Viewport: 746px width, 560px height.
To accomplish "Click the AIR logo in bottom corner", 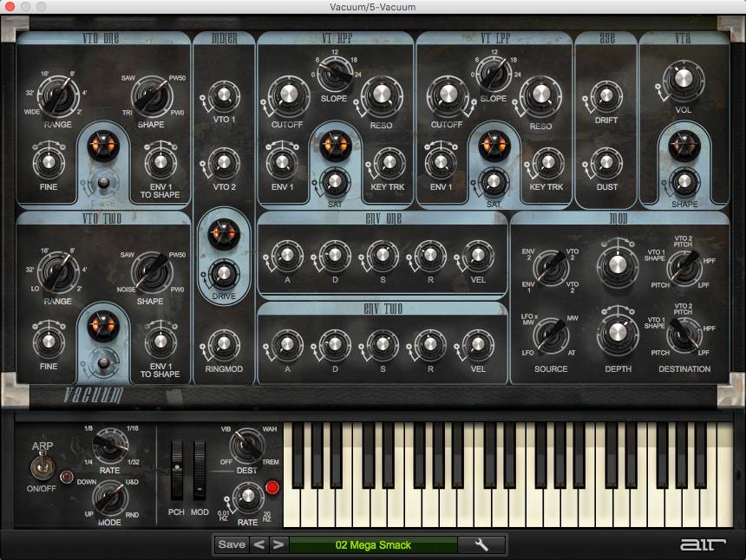I will (697, 544).
